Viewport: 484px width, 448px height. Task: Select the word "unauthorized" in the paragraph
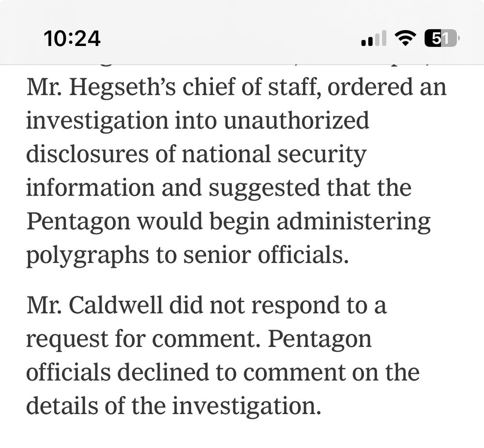coord(296,120)
